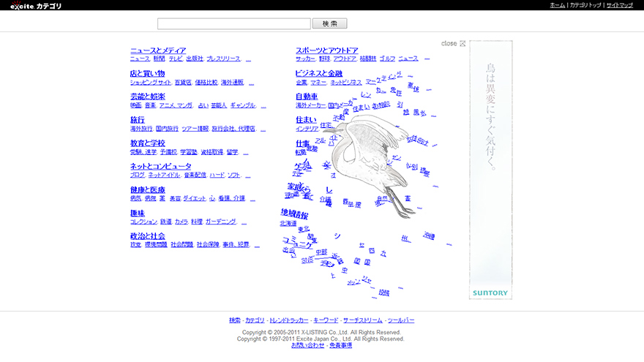Open ゴルフ under スポーツとアウトドア

[x=387, y=59]
